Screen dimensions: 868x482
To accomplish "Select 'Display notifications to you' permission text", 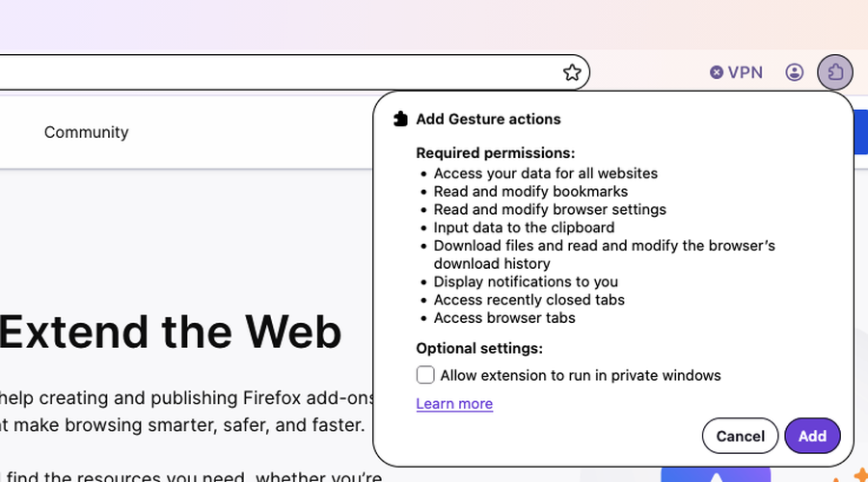I will 526,281.
